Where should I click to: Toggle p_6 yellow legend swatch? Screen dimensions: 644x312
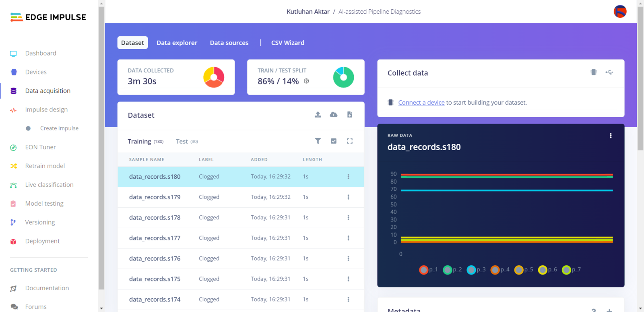click(543, 270)
